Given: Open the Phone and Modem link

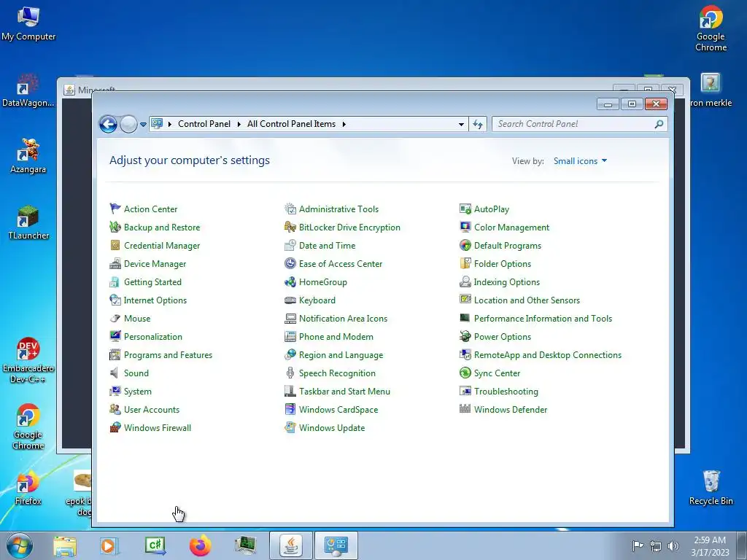Looking at the screenshot, I should 336,337.
